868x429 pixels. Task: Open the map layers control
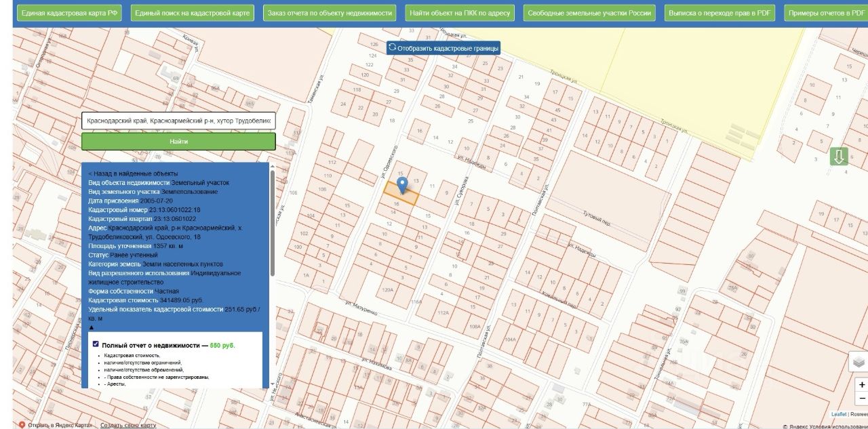point(859,362)
